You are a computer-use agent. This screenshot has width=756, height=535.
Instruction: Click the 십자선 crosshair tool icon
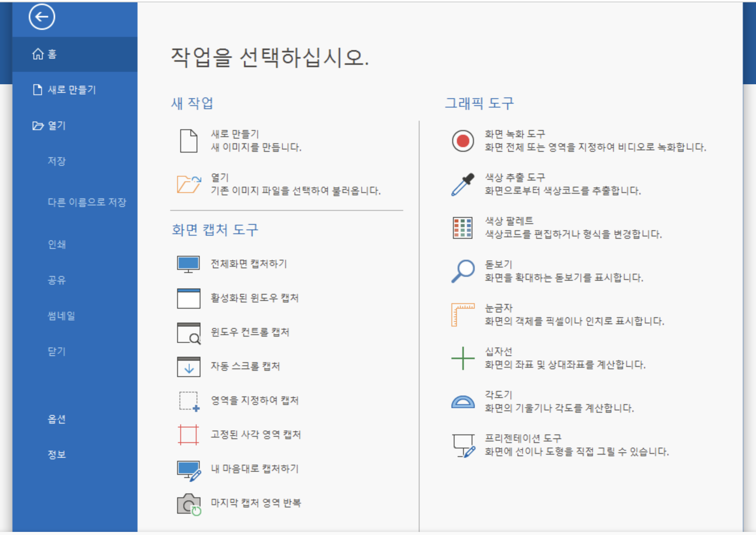(x=463, y=358)
